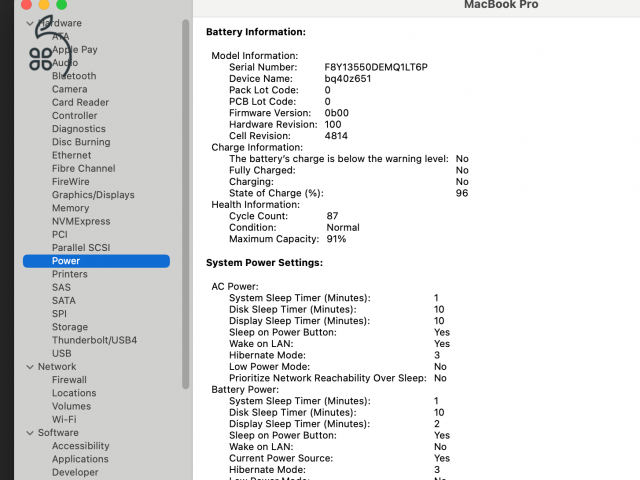Click the yellow minimize window button
This screenshot has width=640, height=480.
(44, 4)
